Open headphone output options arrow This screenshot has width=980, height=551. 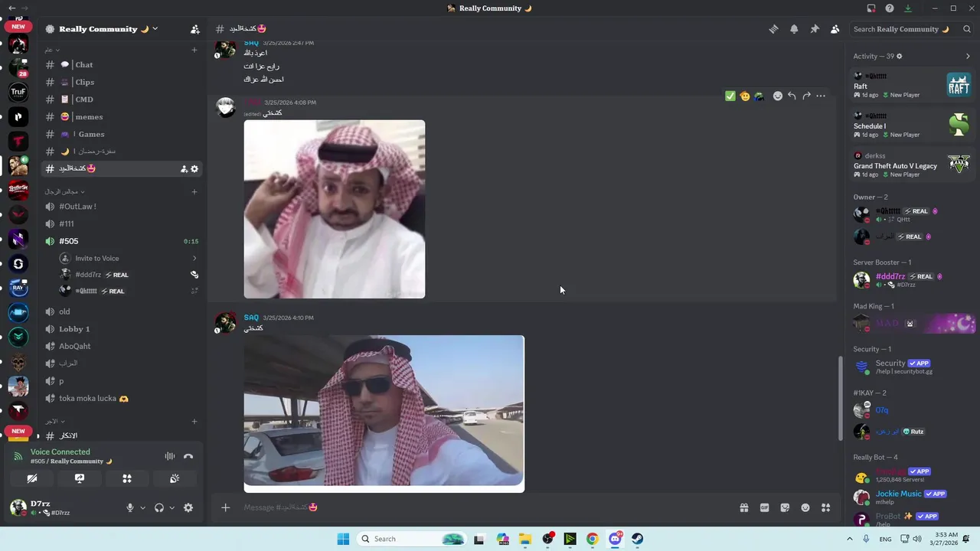pos(171,507)
